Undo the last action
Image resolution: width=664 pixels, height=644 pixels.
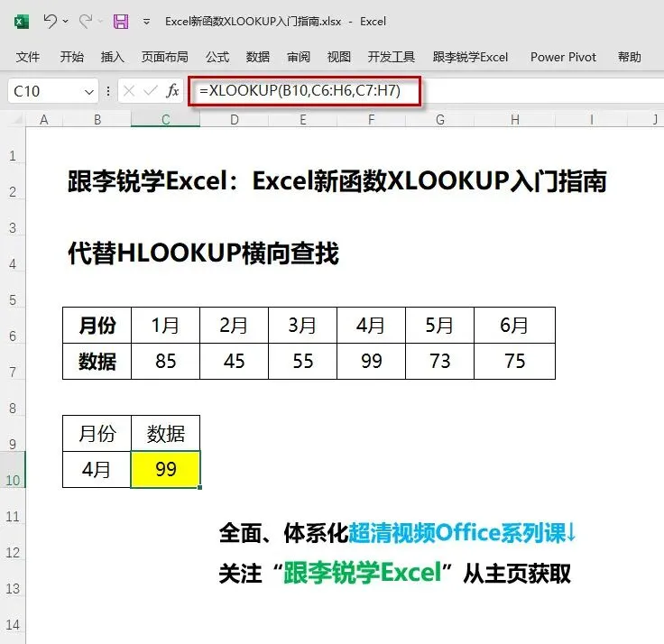tap(51, 21)
